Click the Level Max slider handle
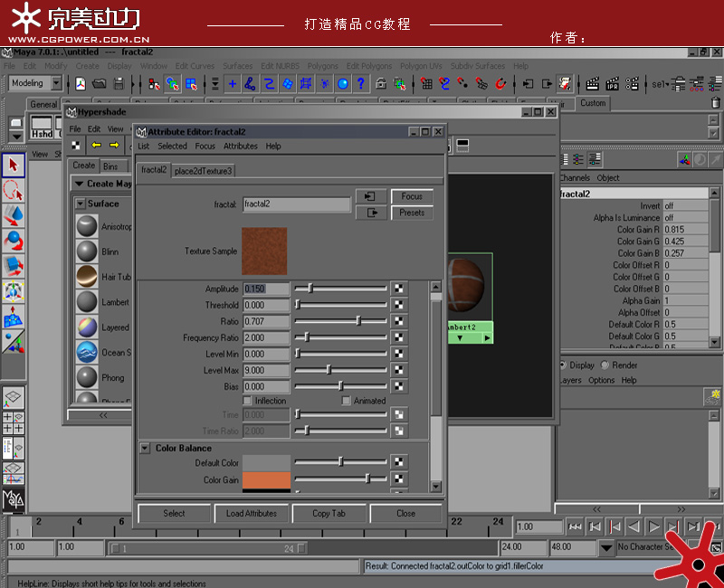 (329, 370)
